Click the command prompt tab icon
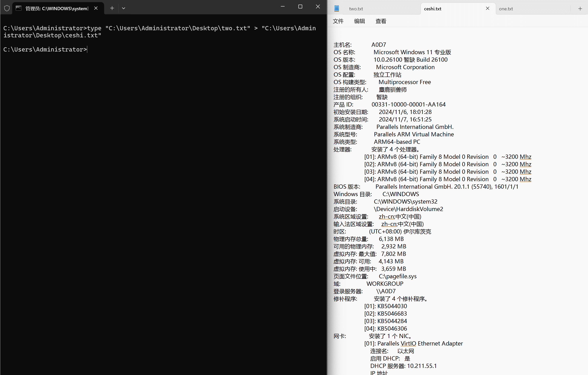The image size is (588, 375). (19, 8)
